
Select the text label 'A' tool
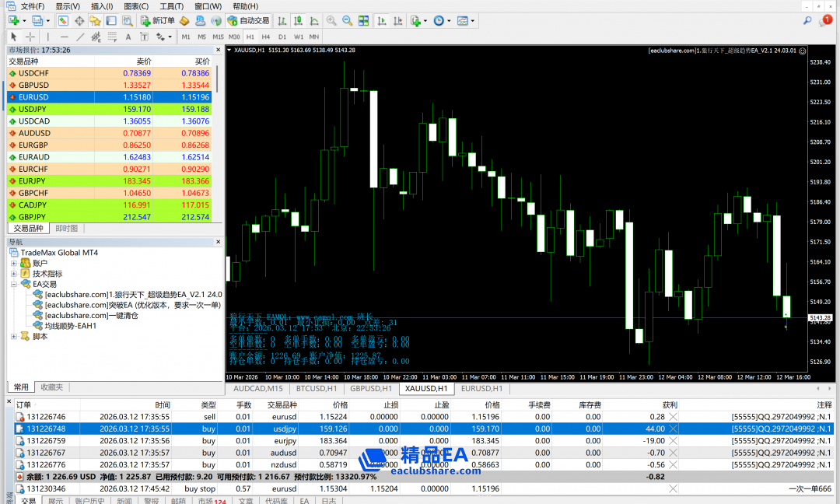(x=128, y=37)
